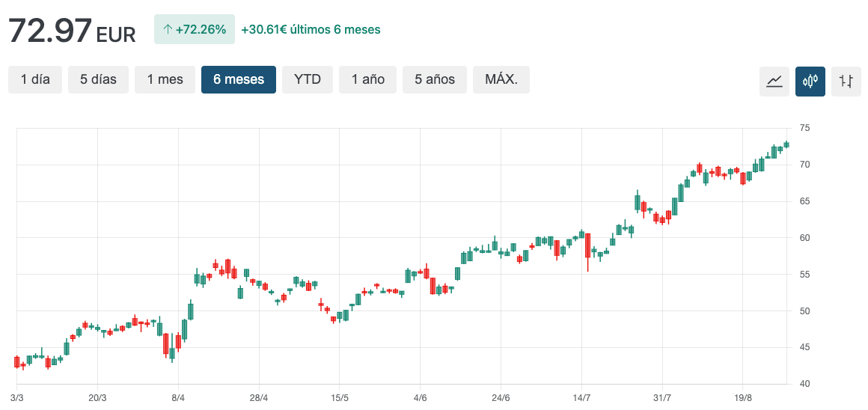Click the 19/8 date label on x-axis

743,397
